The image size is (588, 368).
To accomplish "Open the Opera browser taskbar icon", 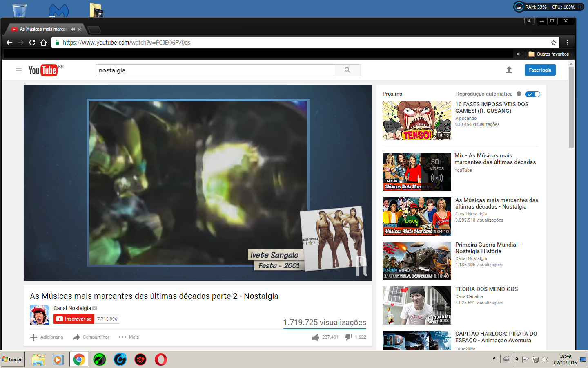I will [x=161, y=359].
